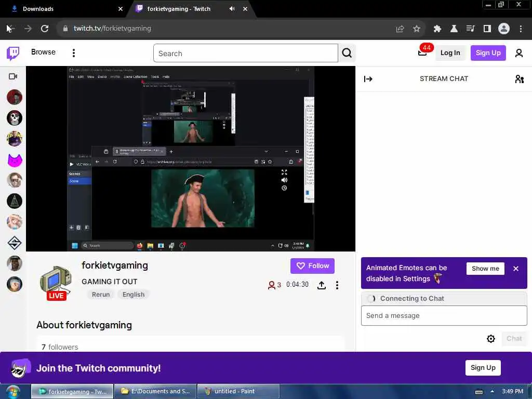Open the skull avatar channel in sidebar
The image size is (532, 399).
(15, 118)
